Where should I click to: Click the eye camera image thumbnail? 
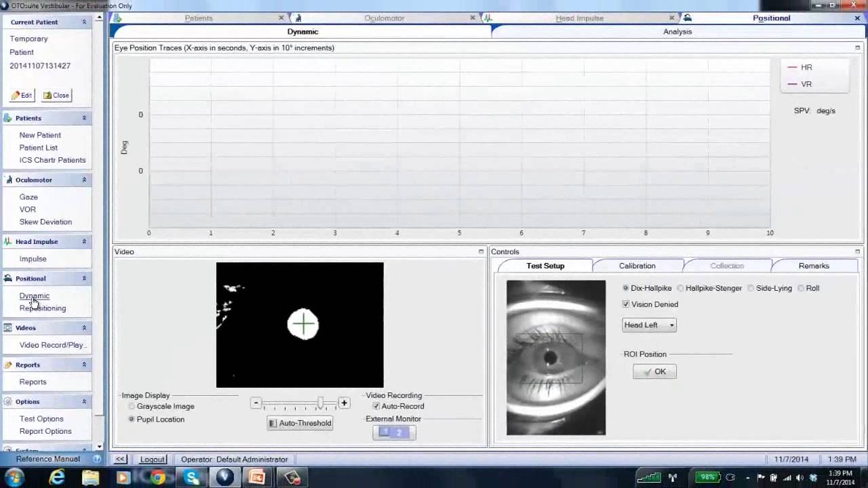click(556, 357)
